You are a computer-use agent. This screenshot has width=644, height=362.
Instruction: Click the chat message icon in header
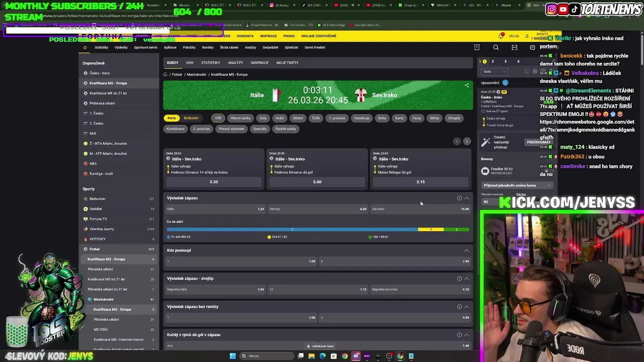[532, 47]
